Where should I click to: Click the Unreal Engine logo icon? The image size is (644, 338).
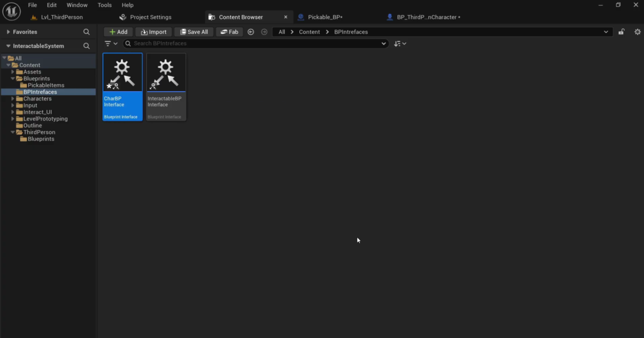pyautogui.click(x=11, y=11)
